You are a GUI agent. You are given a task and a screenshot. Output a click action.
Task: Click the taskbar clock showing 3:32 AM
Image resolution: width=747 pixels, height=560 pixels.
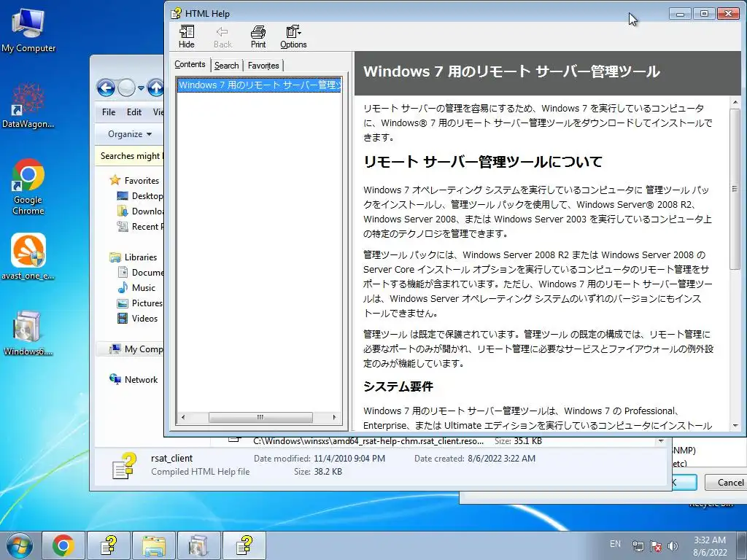click(x=710, y=546)
